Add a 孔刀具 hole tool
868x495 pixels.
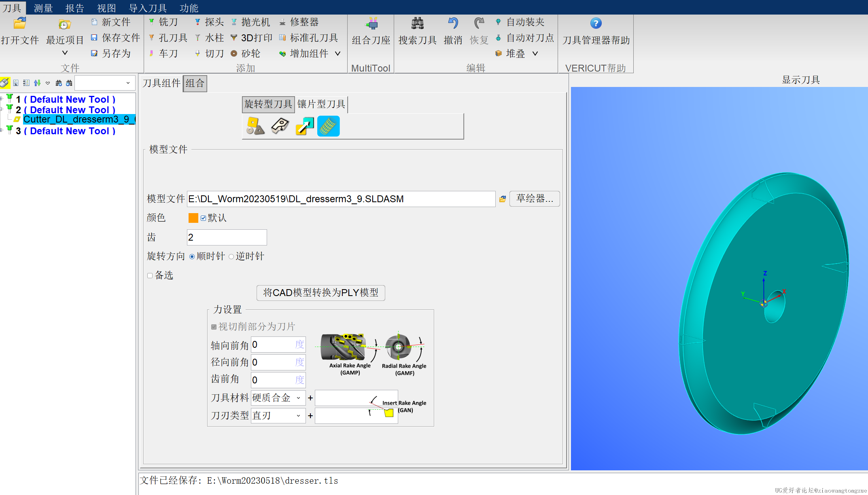pyautogui.click(x=168, y=38)
